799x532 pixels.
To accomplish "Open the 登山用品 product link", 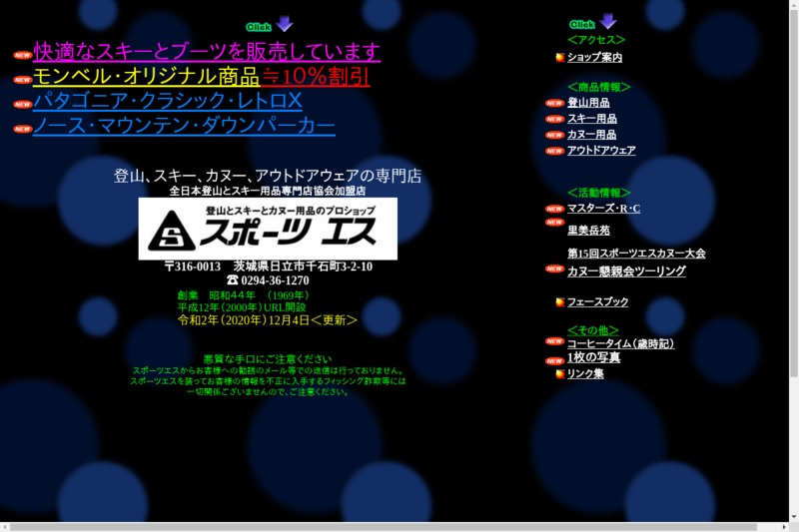I will click(588, 103).
